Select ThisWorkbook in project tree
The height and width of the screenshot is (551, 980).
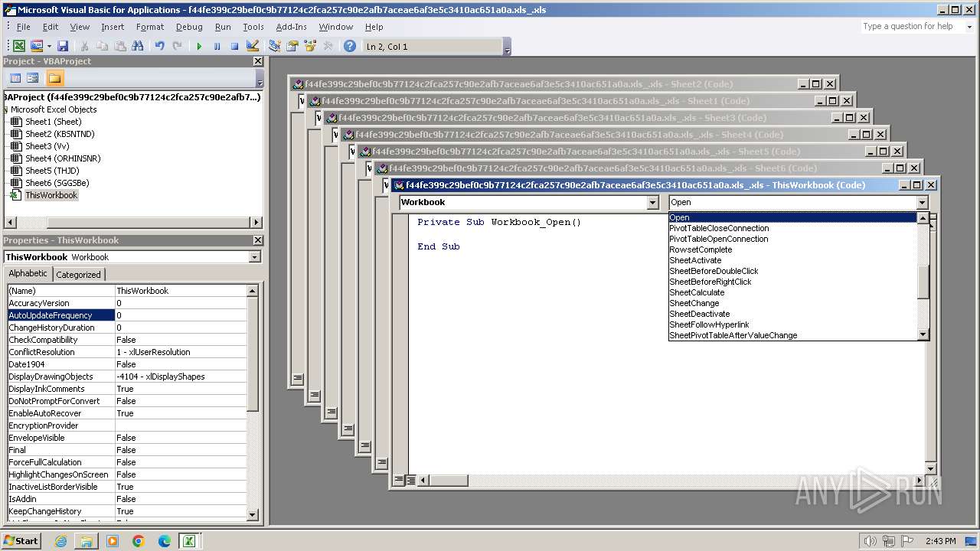pos(51,195)
